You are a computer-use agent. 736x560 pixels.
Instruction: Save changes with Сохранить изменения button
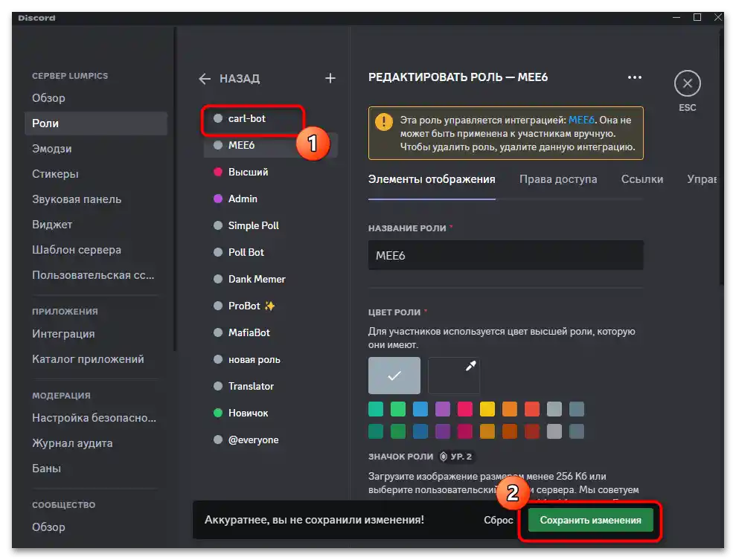[591, 521]
